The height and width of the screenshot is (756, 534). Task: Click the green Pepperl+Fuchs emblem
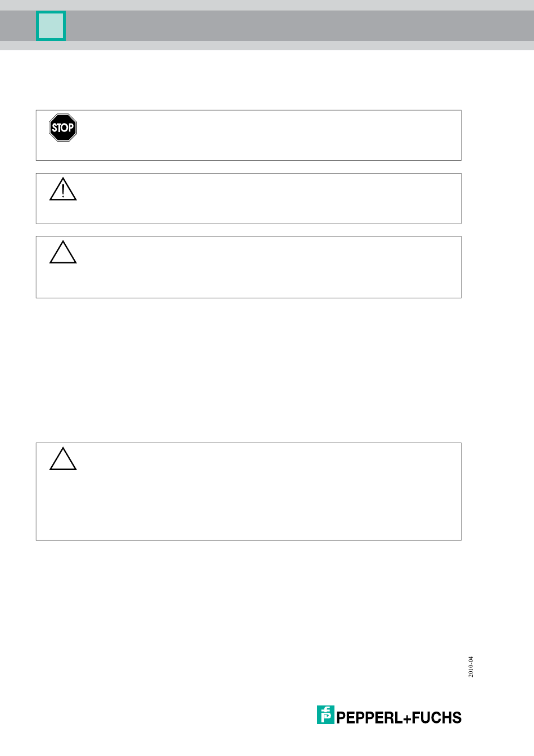click(325, 714)
